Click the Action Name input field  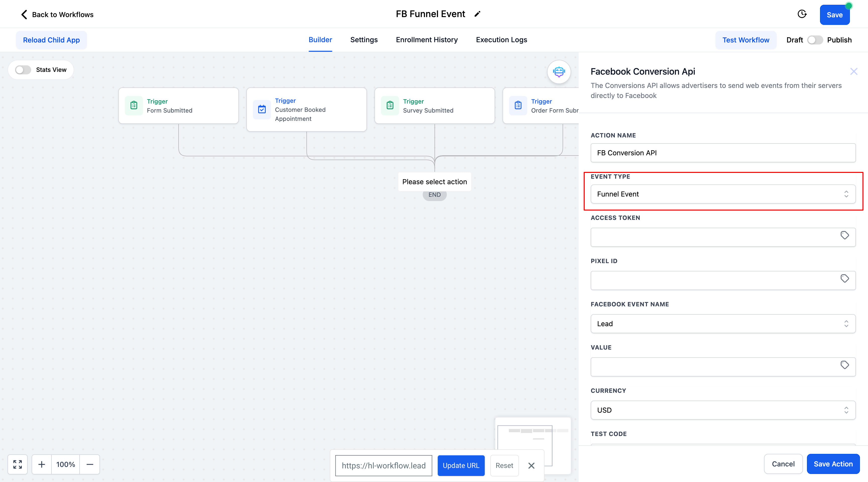click(x=723, y=153)
